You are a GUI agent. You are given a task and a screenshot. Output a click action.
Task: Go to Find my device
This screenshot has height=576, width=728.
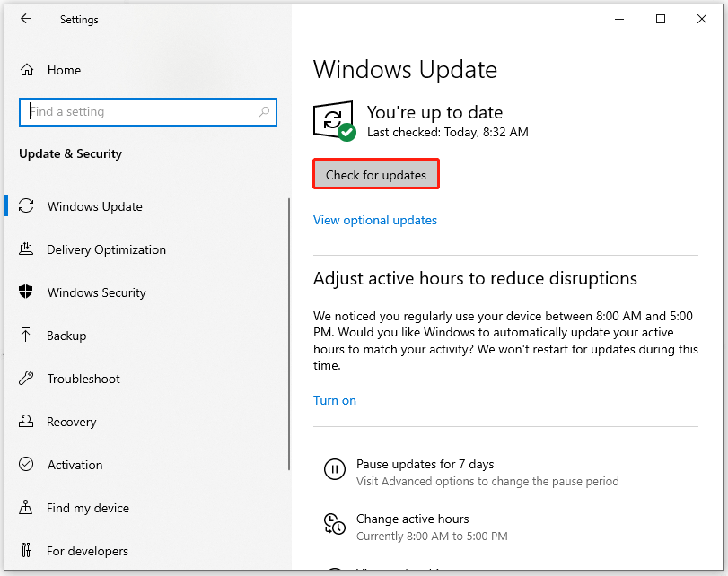tap(88, 508)
